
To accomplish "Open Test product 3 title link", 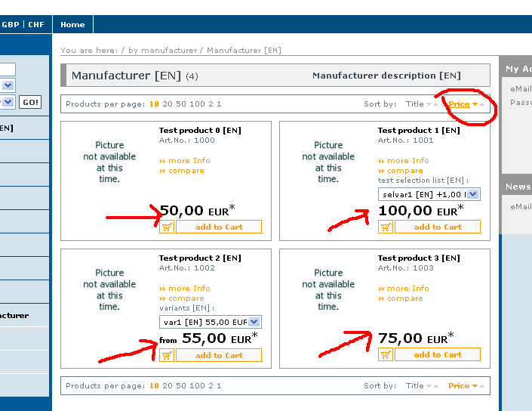I will click(418, 258).
